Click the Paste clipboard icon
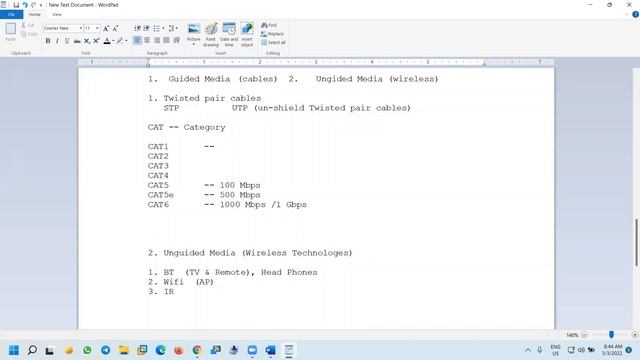This screenshot has width=640, height=360. [x=11, y=29]
